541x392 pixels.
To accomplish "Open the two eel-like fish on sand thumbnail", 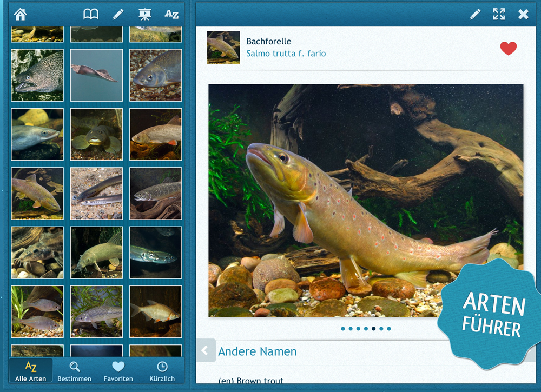I will [97, 194].
